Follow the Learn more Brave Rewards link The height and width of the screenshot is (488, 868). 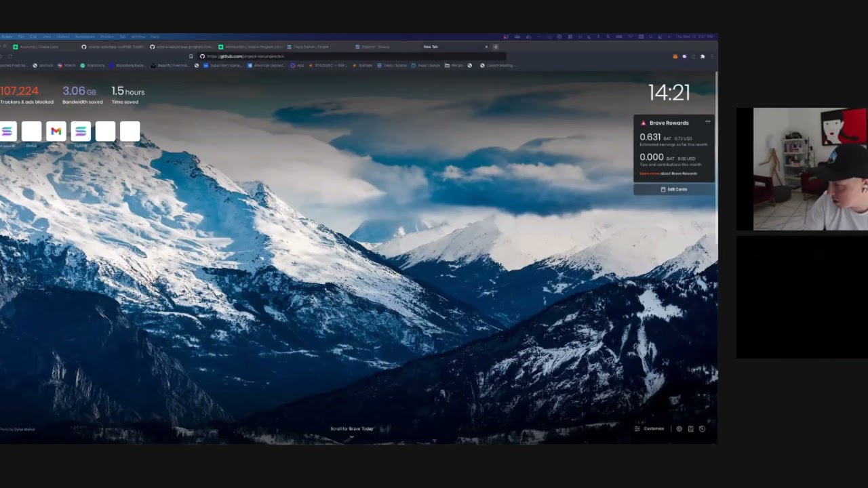point(649,174)
